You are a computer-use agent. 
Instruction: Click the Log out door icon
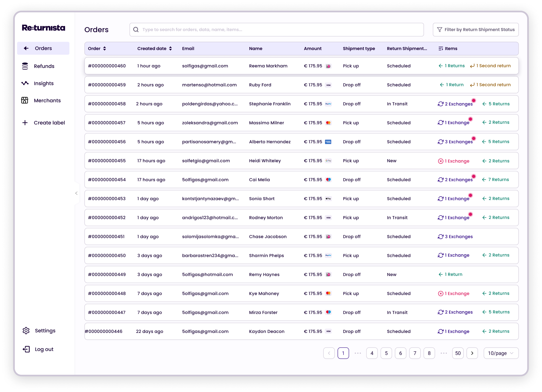26,349
